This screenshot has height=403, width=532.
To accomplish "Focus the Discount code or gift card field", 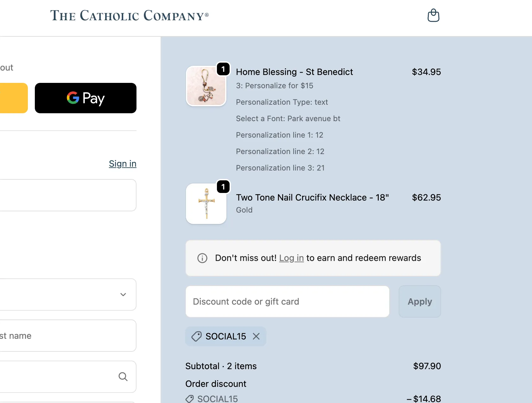I will coord(287,301).
